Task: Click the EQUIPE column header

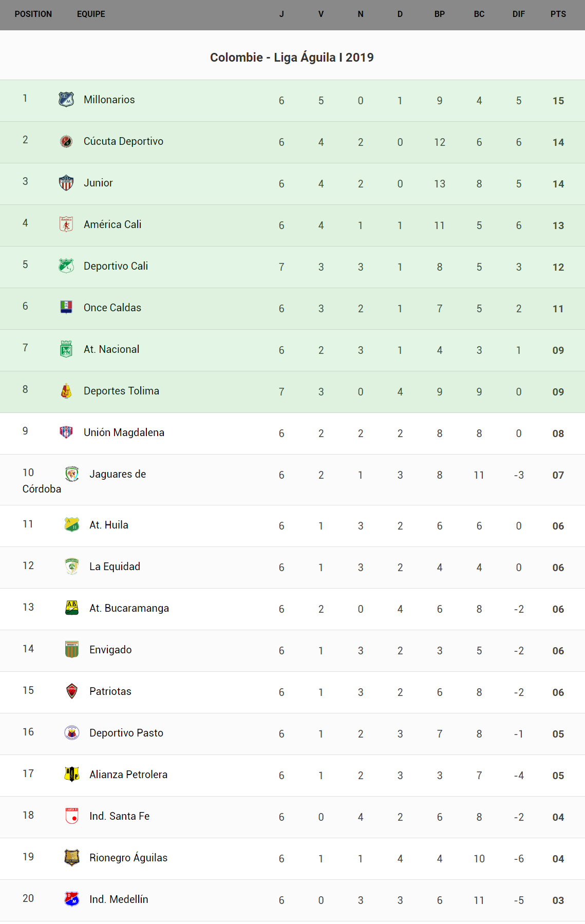Action: pos(91,14)
